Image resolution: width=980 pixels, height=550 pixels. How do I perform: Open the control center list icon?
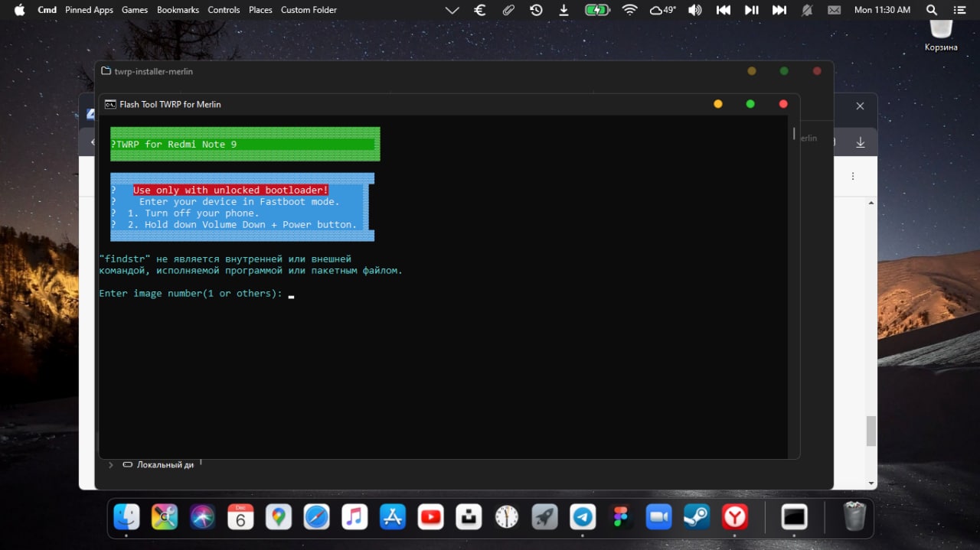(959, 10)
